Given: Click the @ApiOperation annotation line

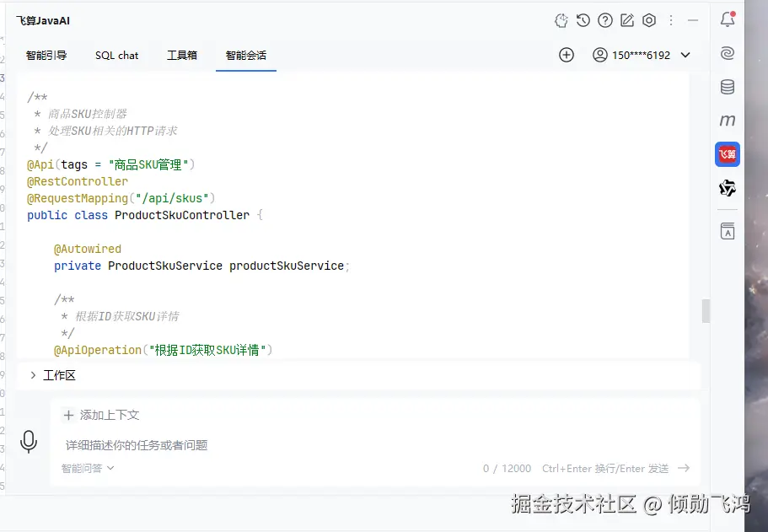Looking at the screenshot, I should click(x=163, y=350).
